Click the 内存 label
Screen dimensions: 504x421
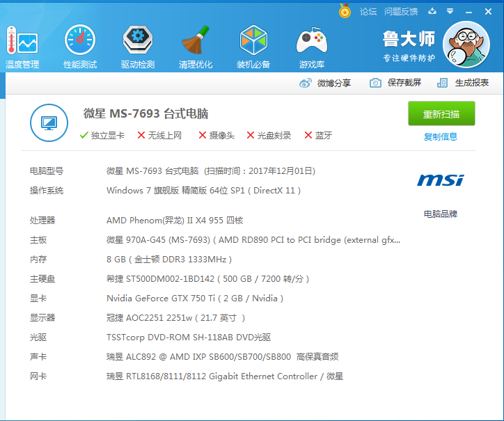[38, 260]
